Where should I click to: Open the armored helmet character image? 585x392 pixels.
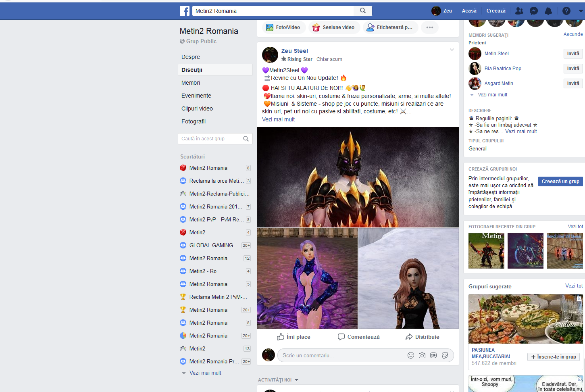tap(358, 177)
